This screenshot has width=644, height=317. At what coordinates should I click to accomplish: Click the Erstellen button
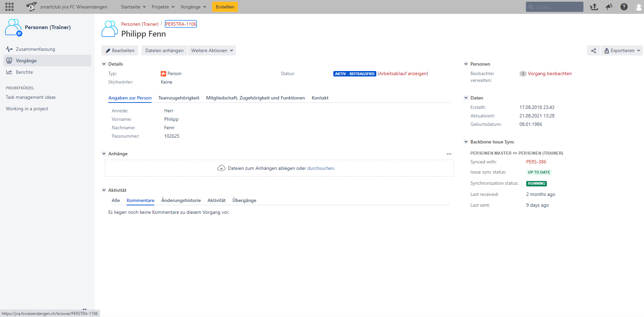click(225, 7)
